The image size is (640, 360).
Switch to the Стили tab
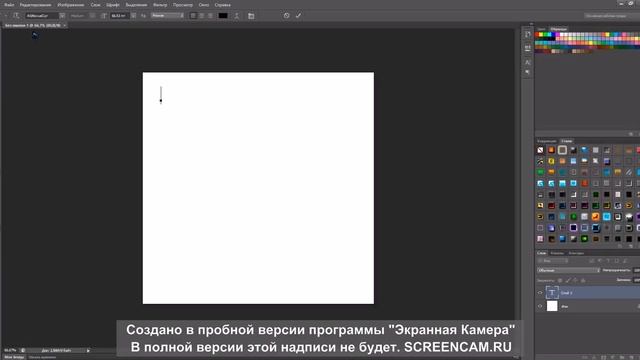pos(567,141)
